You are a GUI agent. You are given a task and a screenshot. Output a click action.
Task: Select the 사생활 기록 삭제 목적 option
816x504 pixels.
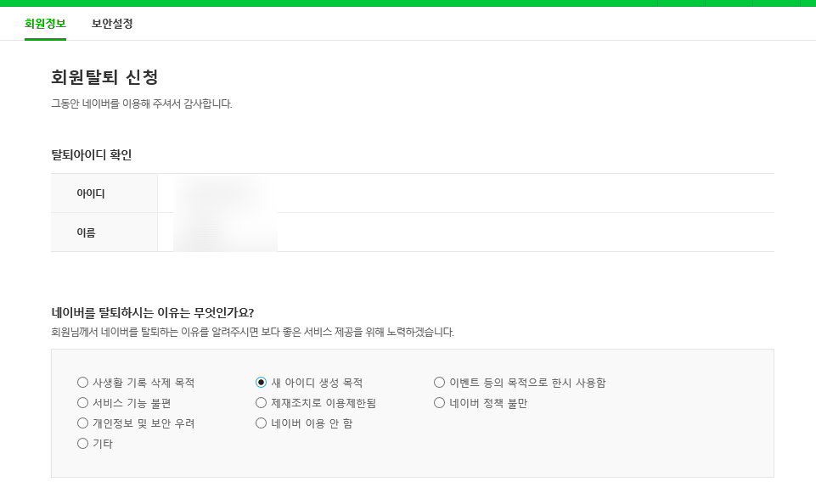[82, 383]
